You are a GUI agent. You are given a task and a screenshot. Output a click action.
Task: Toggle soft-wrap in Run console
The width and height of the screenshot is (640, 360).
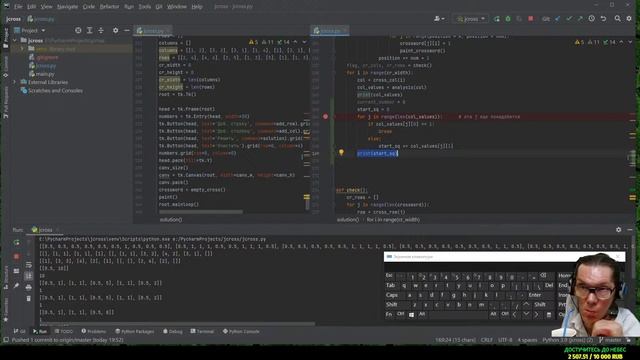(x=29, y=265)
